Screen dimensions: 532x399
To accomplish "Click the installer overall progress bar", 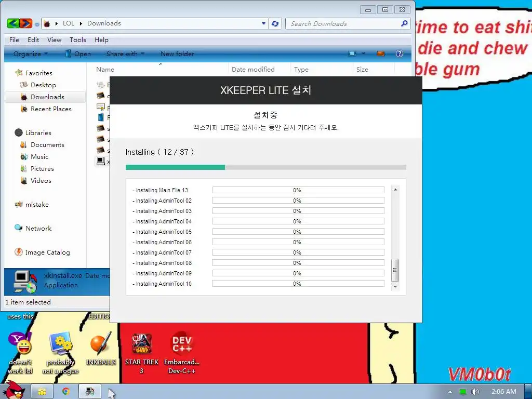I will click(x=265, y=167).
